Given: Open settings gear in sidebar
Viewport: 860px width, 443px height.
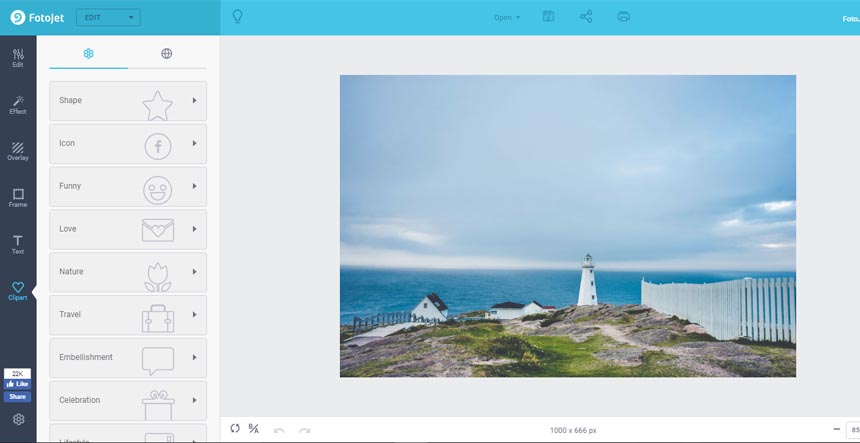Looking at the screenshot, I should click(18, 419).
